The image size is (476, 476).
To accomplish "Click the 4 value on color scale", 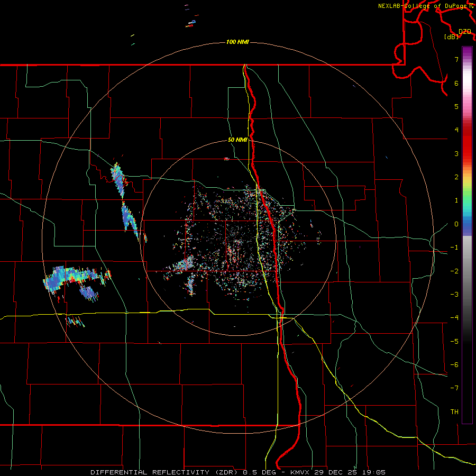I will click(456, 130).
